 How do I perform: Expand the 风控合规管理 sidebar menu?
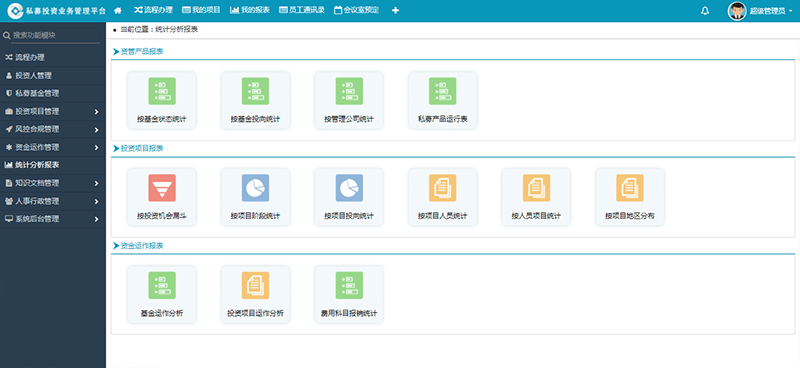tap(53, 129)
